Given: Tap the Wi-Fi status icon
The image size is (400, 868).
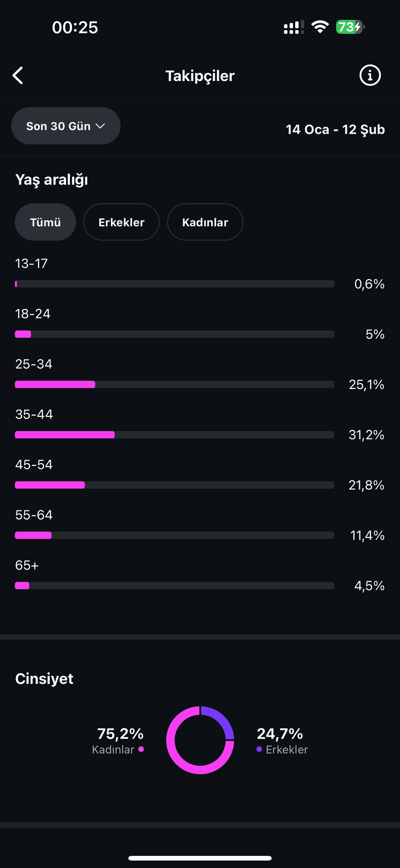Looking at the screenshot, I should pyautogui.click(x=320, y=27).
